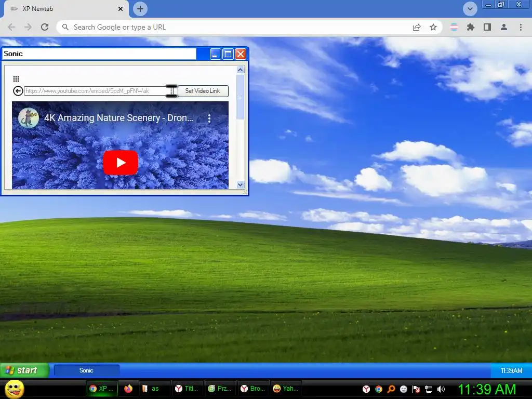Click the flag with red X tray icon
Viewport: 532px width, 399px height.
coord(416,389)
